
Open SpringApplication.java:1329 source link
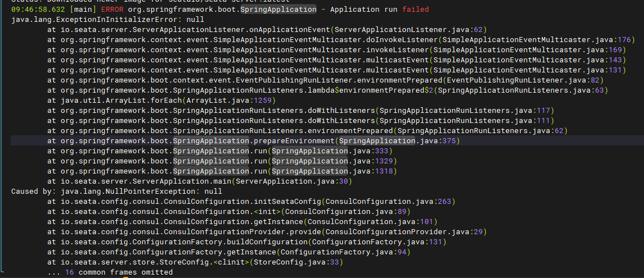click(x=332, y=161)
